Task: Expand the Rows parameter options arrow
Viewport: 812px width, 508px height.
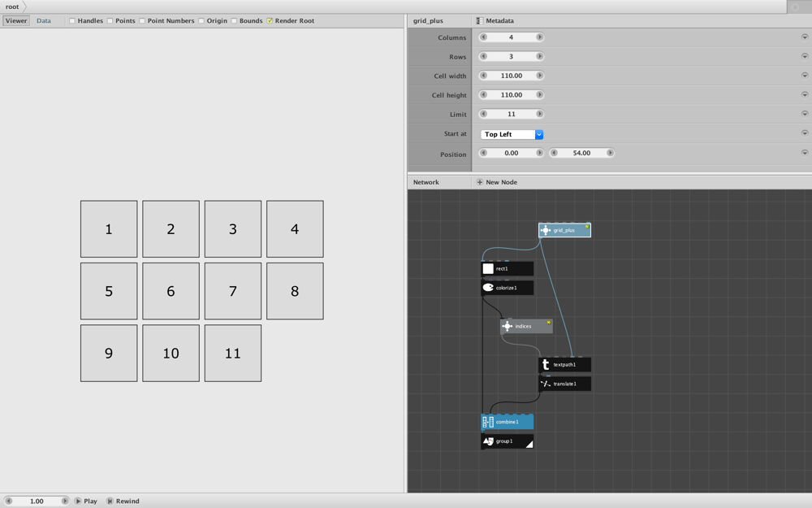Action: pos(805,56)
